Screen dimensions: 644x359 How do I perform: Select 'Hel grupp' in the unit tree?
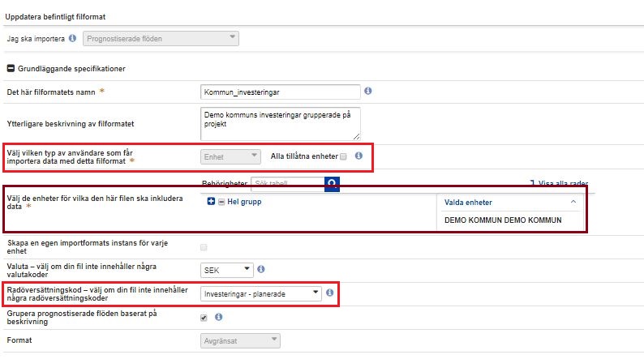click(244, 202)
